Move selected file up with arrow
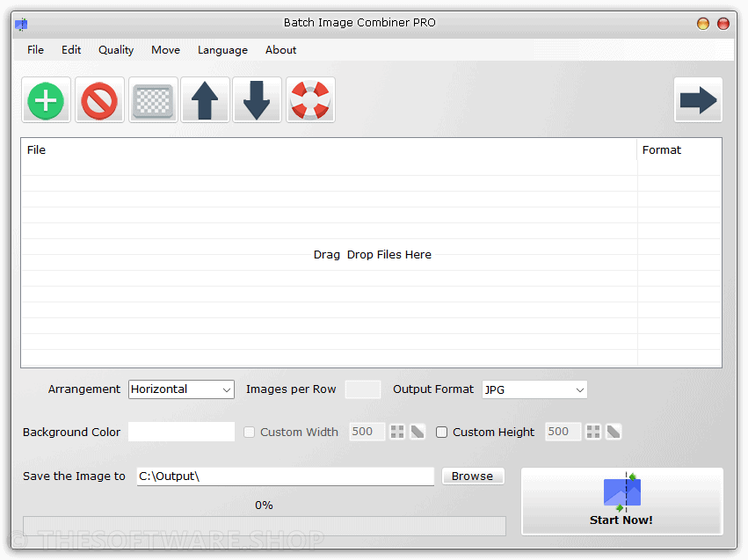The width and height of the screenshot is (748, 560). (x=205, y=100)
